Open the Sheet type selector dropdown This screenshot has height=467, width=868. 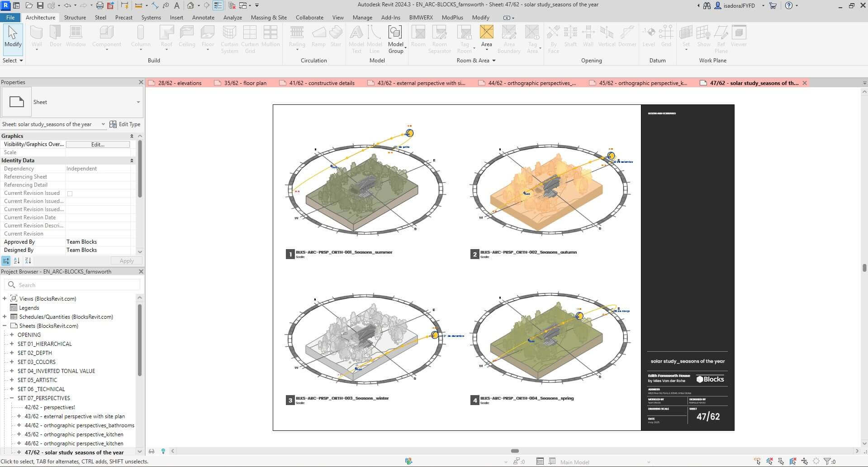coord(72,102)
